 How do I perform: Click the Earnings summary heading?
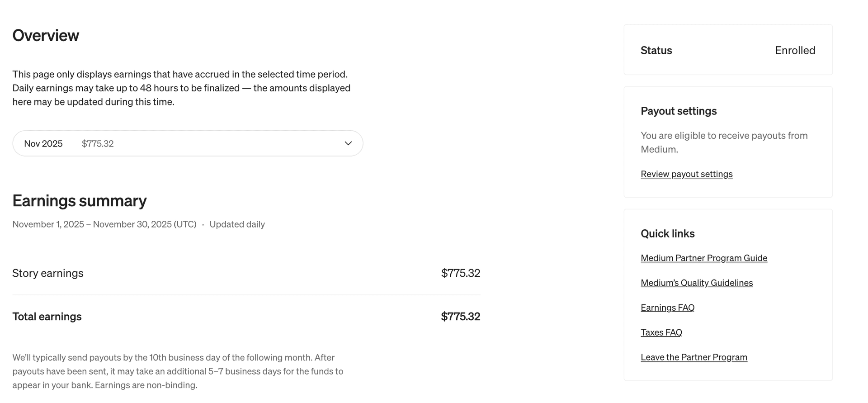pos(80,201)
